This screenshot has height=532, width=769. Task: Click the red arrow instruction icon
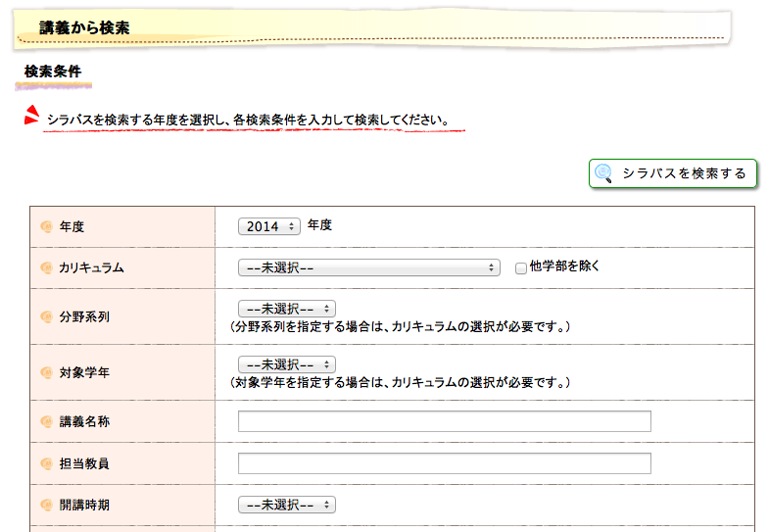(31, 116)
